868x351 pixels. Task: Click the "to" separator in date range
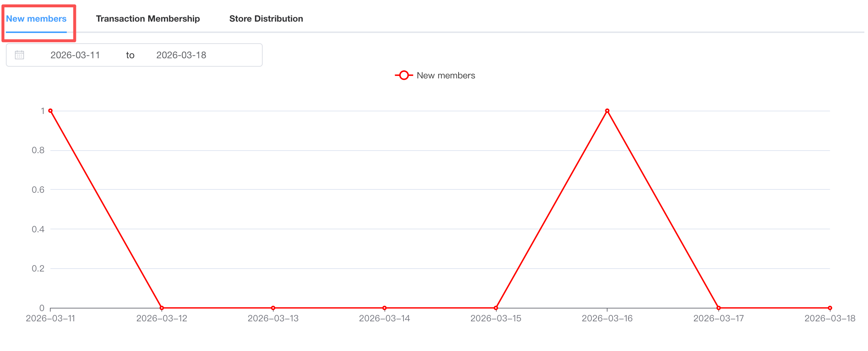(x=130, y=55)
